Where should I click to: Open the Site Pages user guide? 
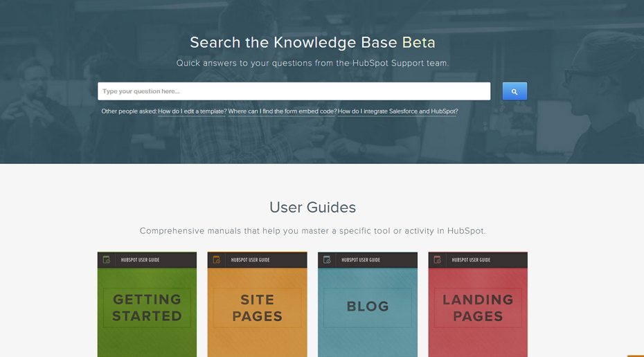[x=257, y=308]
